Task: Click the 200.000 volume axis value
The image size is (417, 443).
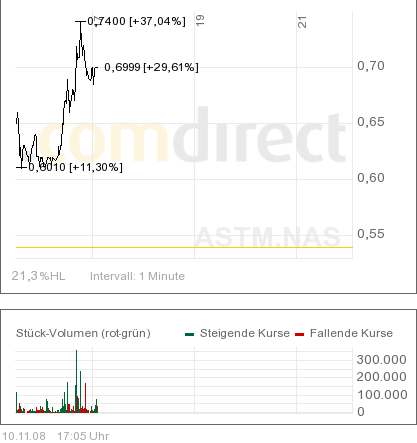Action: 382,377
